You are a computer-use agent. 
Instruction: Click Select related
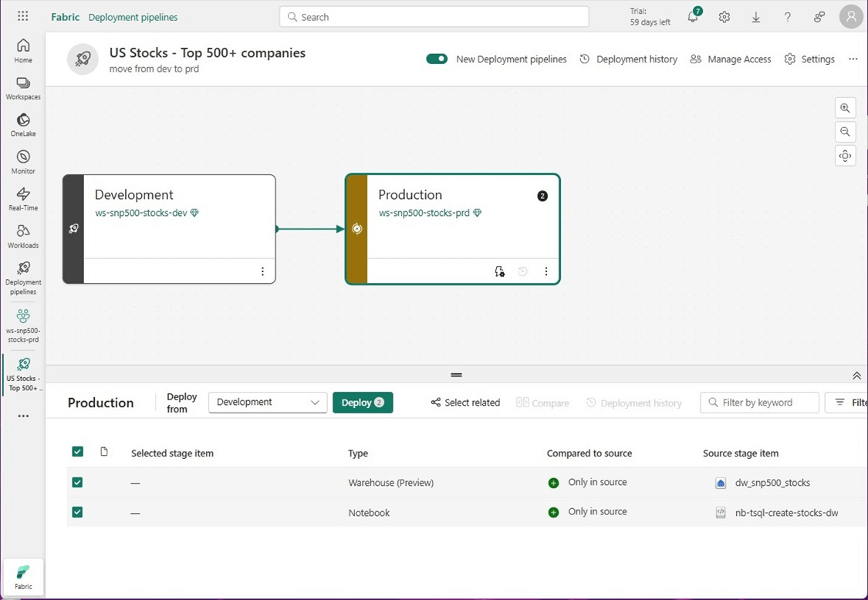[465, 403]
